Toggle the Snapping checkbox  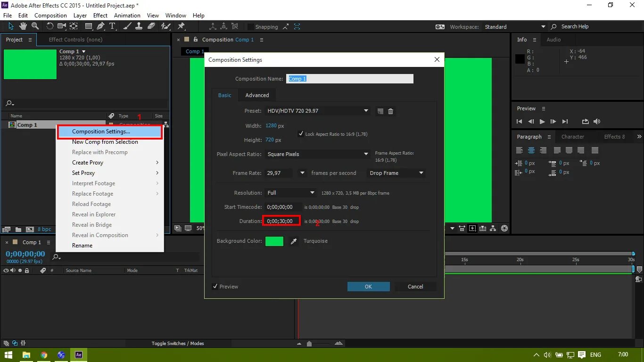pyautogui.click(x=251, y=27)
